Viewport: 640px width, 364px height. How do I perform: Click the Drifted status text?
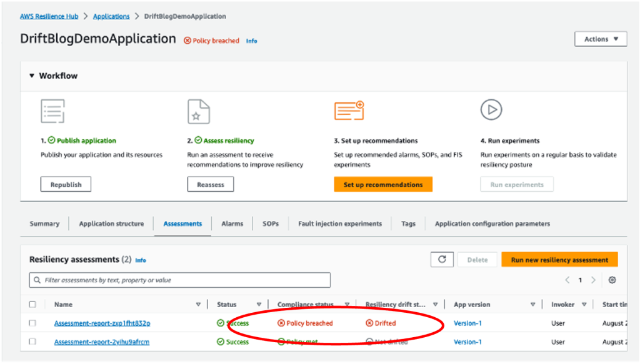(385, 323)
